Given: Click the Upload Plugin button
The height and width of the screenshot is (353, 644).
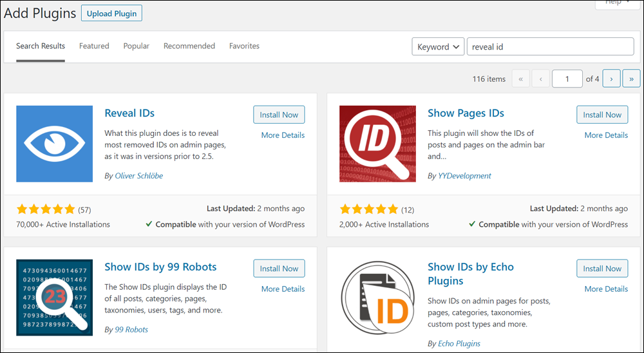Looking at the screenshot, I should pyautogui.click(x=111, y=13).
